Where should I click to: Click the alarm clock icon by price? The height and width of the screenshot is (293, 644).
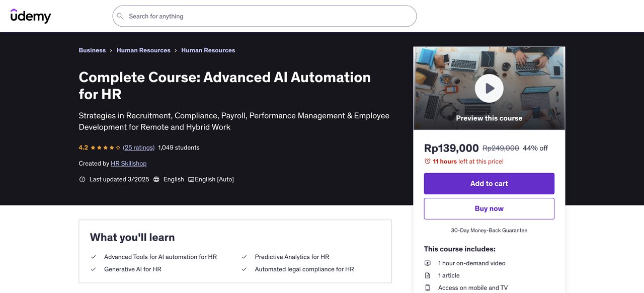pyautogui.click(x=428, y=162)
